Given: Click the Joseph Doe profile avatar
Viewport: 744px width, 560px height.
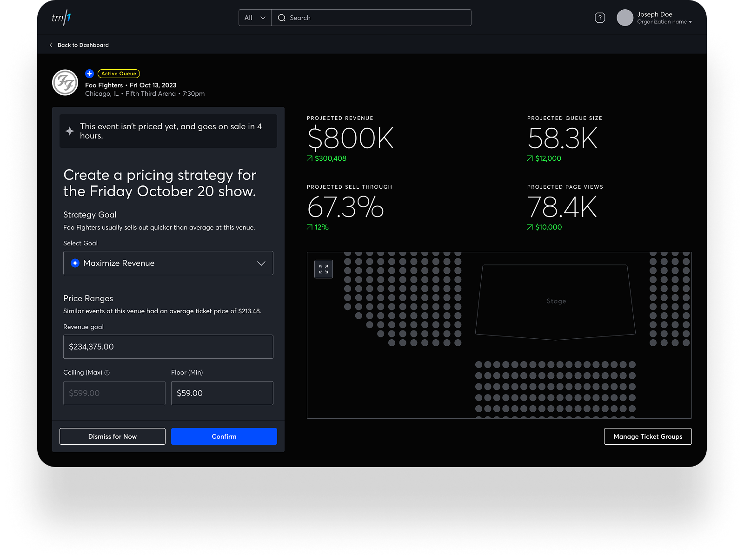Looking at the screenshot, I should pos(624,18).
